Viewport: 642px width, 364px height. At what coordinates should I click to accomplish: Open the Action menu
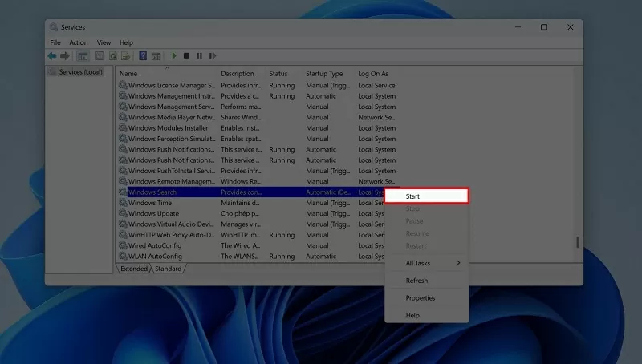79,42
